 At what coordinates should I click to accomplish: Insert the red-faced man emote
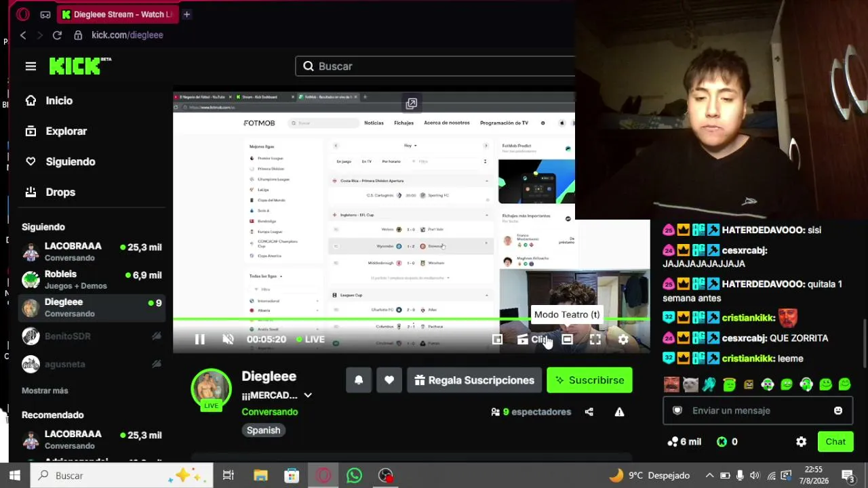point(671,385)
